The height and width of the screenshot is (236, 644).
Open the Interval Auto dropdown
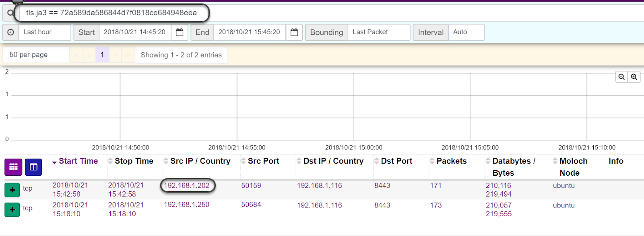pyautogui.click(x=466, y=32)
